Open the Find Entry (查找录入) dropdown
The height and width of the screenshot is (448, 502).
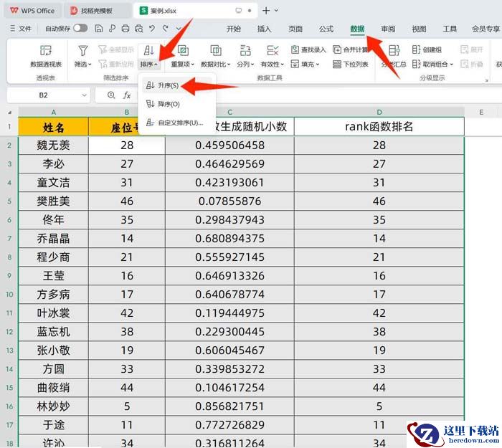click(308, 50)
